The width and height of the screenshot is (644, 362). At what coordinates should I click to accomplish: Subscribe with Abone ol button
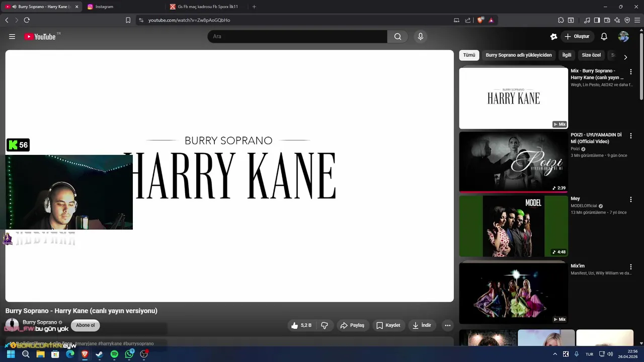click(86, 325)
